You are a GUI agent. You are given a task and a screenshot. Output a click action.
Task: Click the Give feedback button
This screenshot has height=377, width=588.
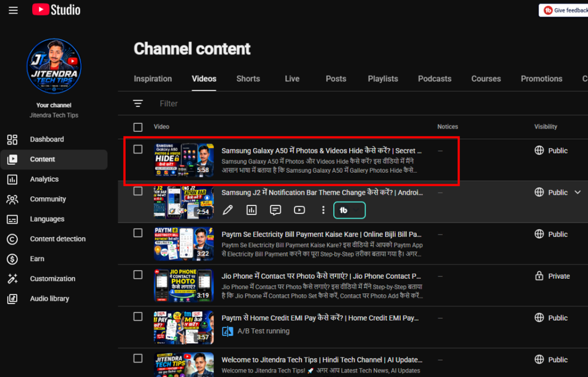click(x=564, y=10)
